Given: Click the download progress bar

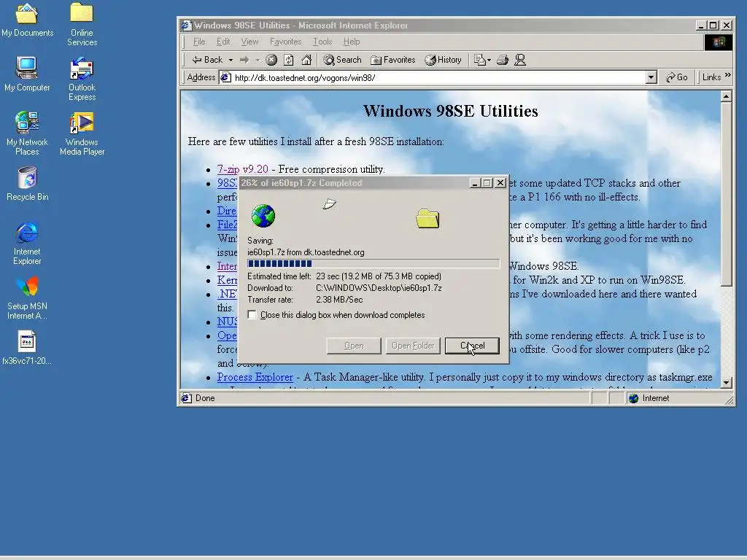Looking at the screenshot, I should coord(373,263).
